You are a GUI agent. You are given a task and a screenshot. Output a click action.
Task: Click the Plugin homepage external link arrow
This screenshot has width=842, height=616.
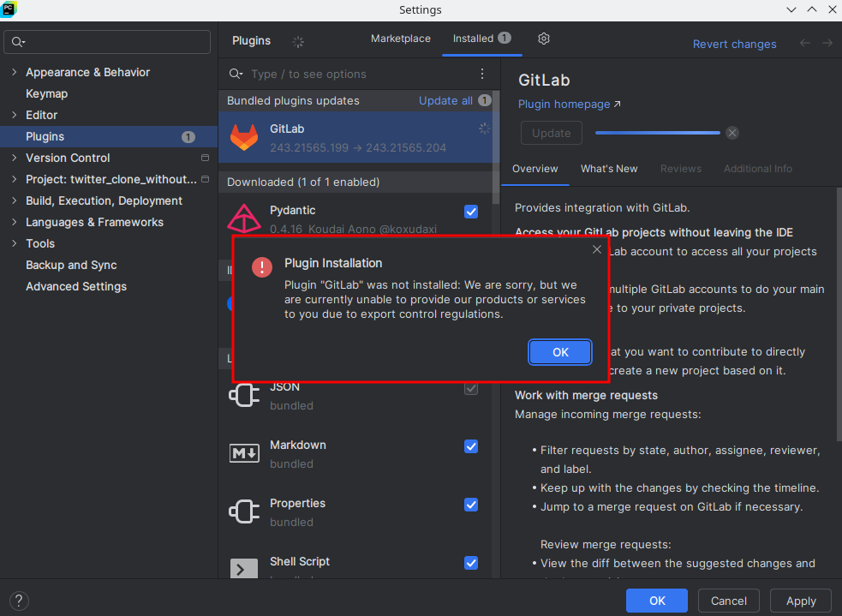click(617, 105)
